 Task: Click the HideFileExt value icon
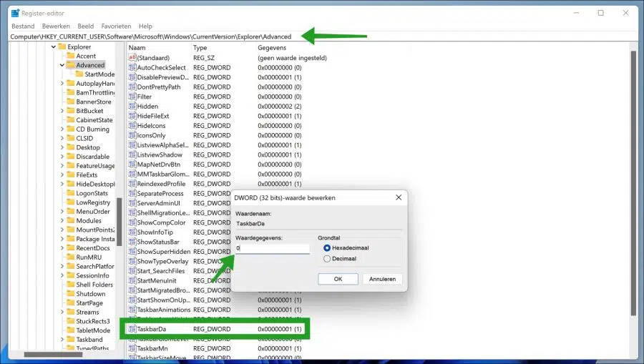[132, 116]
